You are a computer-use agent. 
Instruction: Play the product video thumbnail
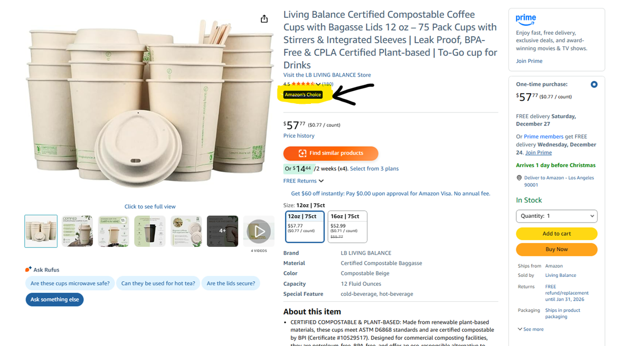pos(259,231)
